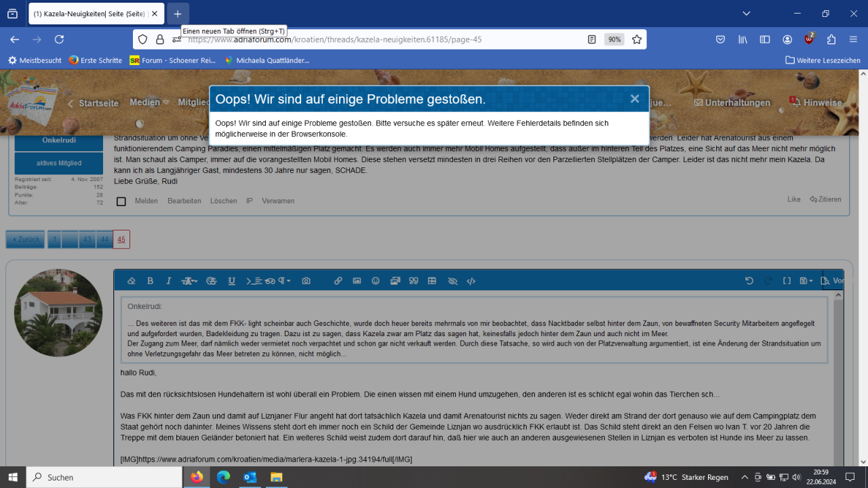Undo the last editor change
Image resolution: width=868 pixels, height=488 pixels.
(749, 281)
